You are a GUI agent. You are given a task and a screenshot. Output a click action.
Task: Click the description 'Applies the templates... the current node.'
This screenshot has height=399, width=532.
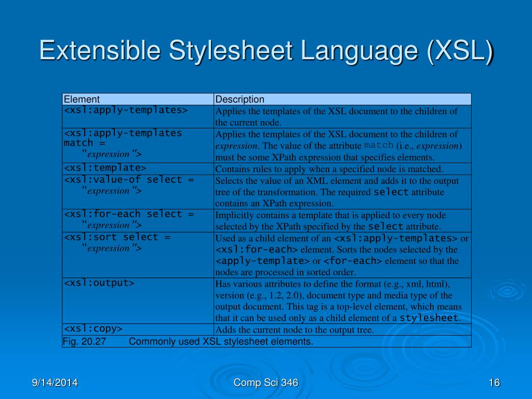coord(343,116)
